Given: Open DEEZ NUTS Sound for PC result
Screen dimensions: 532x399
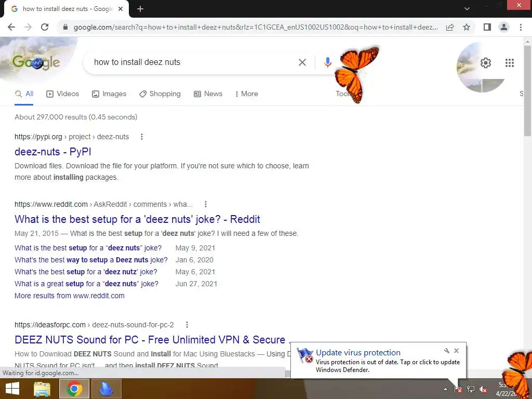Looking at the screenshot, I should pyautogui.click(x=152, y=340).
